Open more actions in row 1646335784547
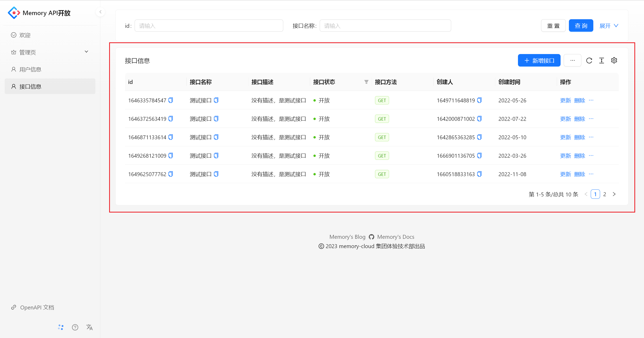The height and width of the screenshot is (338, 644). (x=591, y=100)
